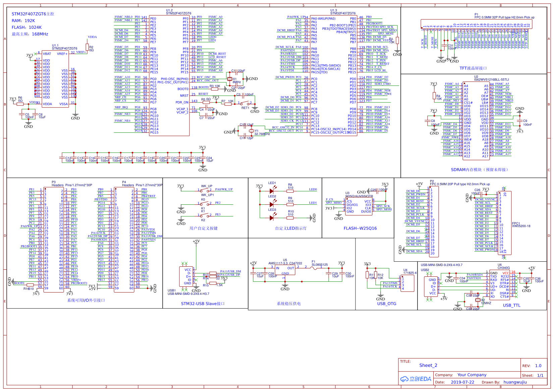554x392 pixels.
Task: Click the 'IS62WV51216BLL-55TLI' part name
Action: pyautogui.click(x=491, y=80)
